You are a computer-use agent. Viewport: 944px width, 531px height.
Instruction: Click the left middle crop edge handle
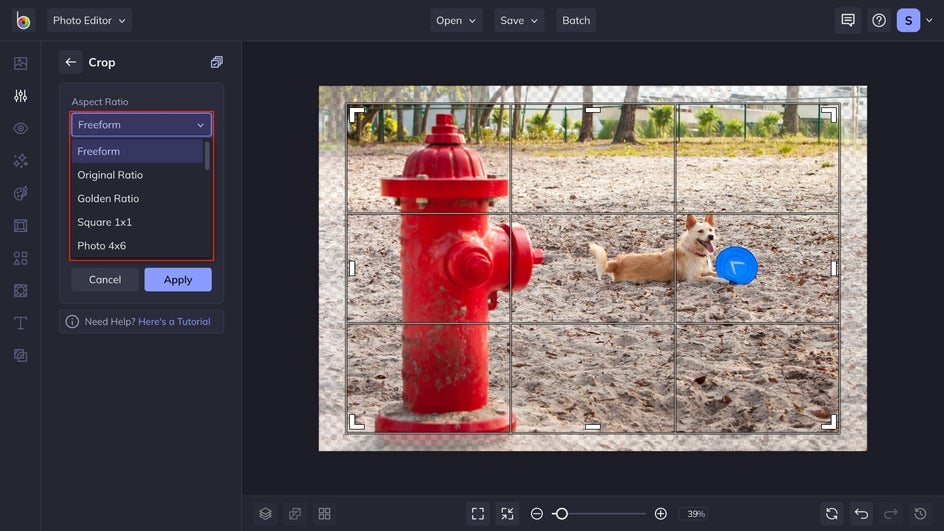pyautogui.click(x=352, y=268)
